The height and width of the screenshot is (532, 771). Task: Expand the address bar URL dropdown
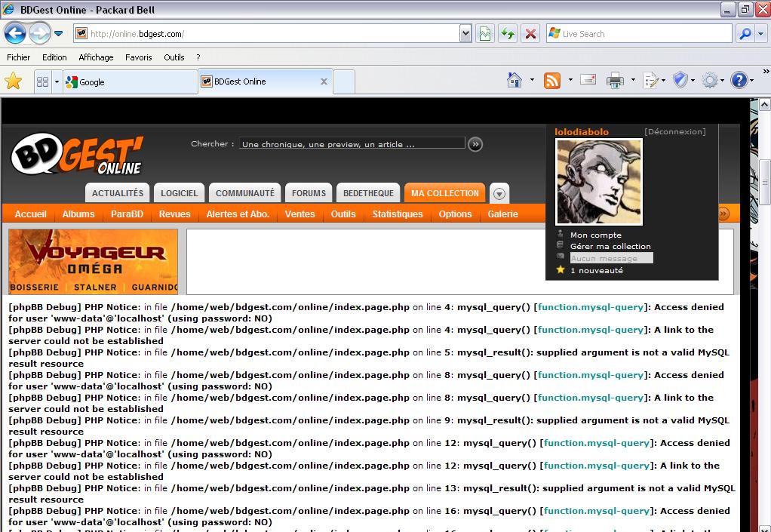(466, 34)
